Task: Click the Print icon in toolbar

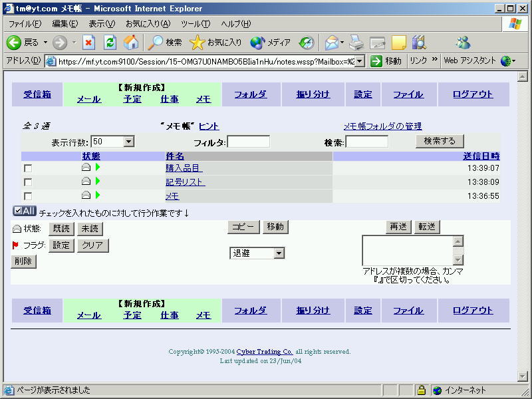Action: click(x=356, y=43)
